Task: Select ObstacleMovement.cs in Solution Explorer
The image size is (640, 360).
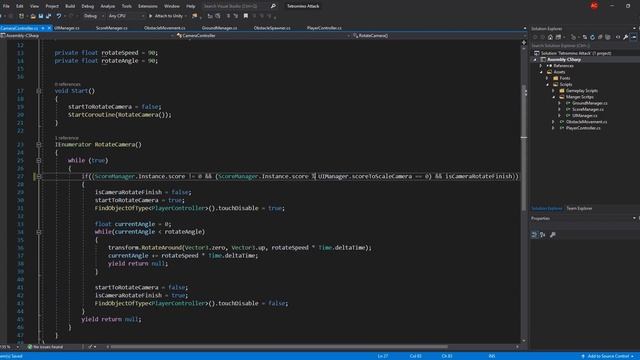Action: coord(587,122)
